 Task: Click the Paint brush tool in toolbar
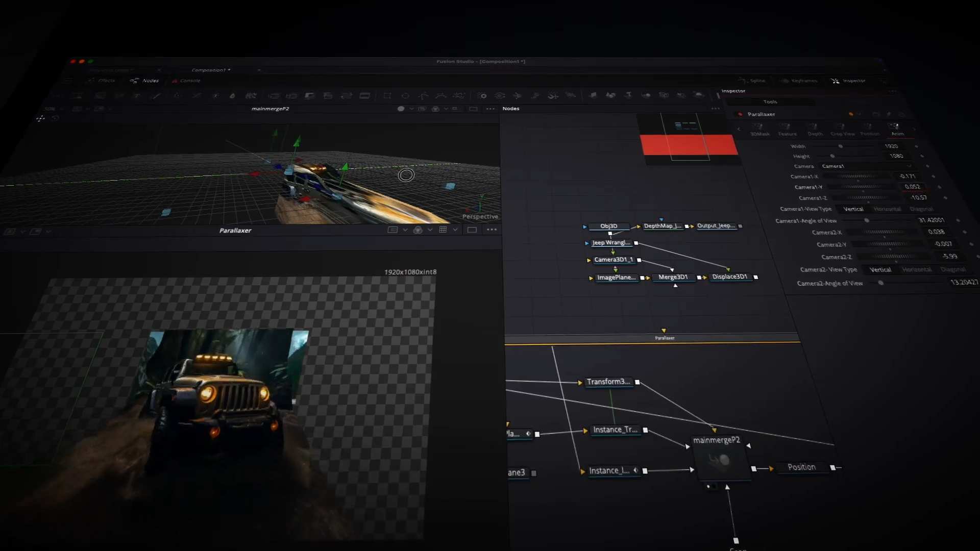(x=157, y=95)
